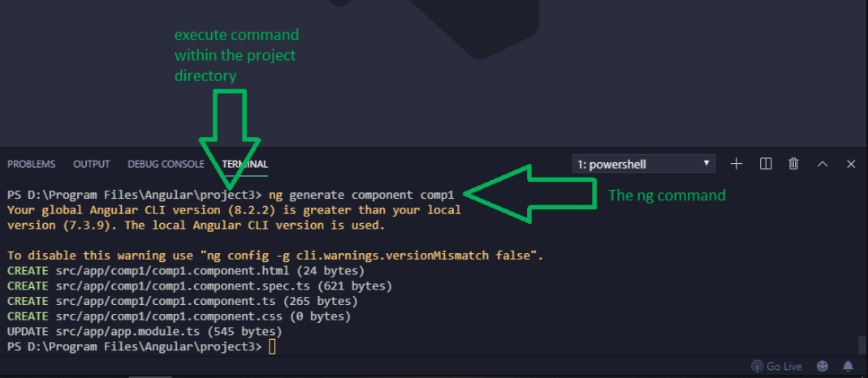The image size is (868, 378).
Task: Click the comp1.component.html CREATE line
Action: 185,270
